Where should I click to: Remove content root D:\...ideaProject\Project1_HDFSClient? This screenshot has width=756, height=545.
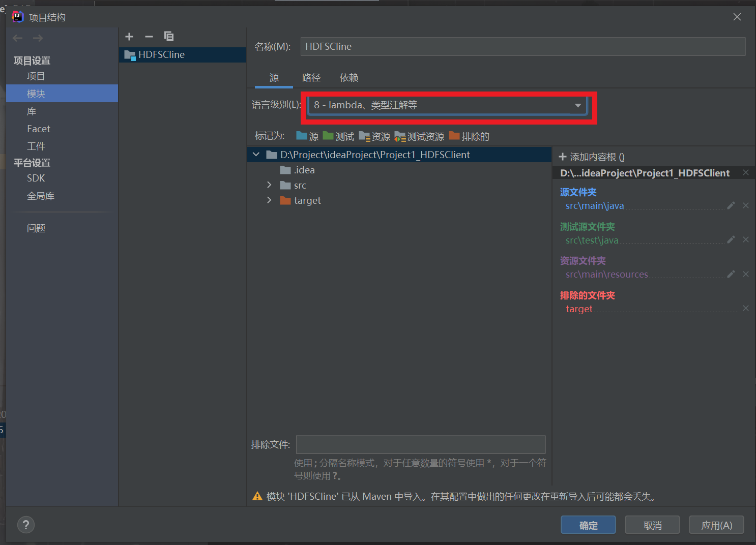746,172
